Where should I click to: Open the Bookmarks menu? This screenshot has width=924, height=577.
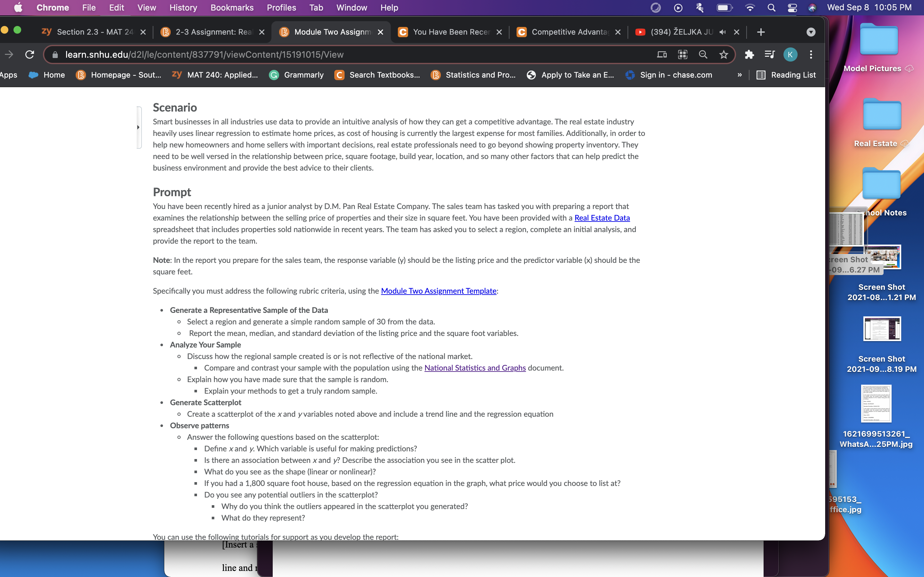(232, 8)
